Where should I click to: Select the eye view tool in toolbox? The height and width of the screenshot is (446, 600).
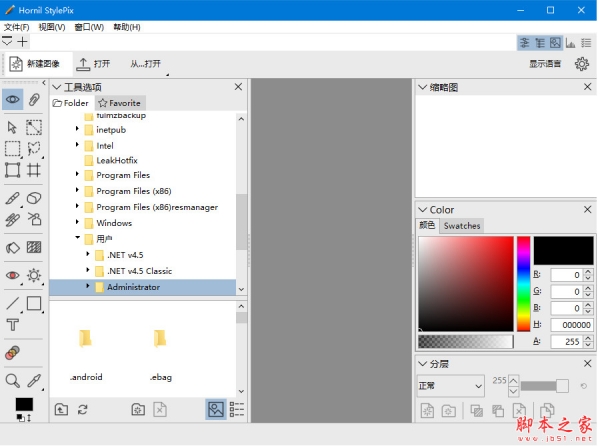(13, 99)
